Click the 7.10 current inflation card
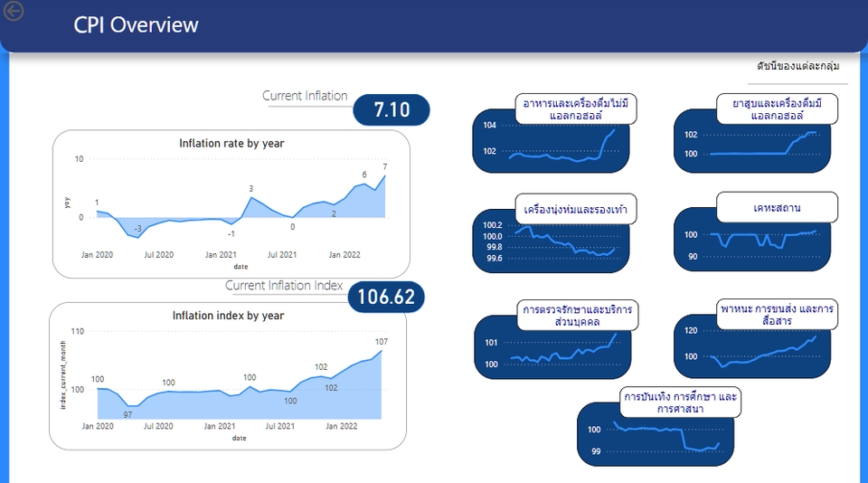 [392, 109]
